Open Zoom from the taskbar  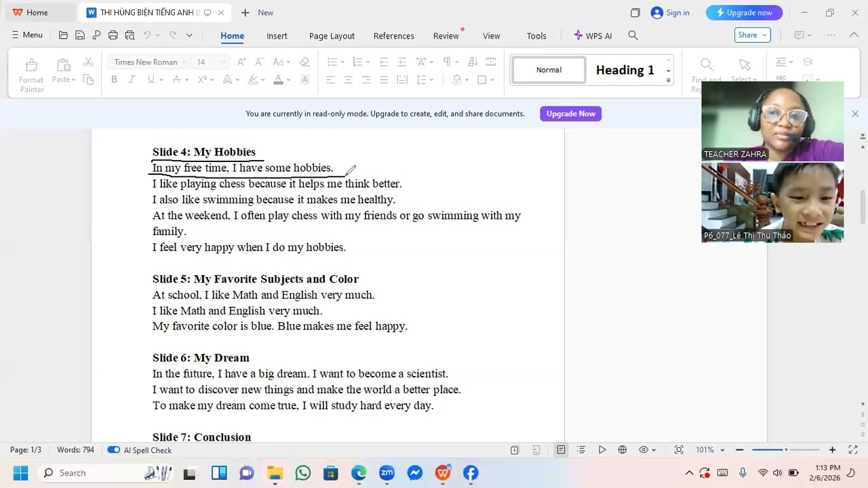pos(387,472)
